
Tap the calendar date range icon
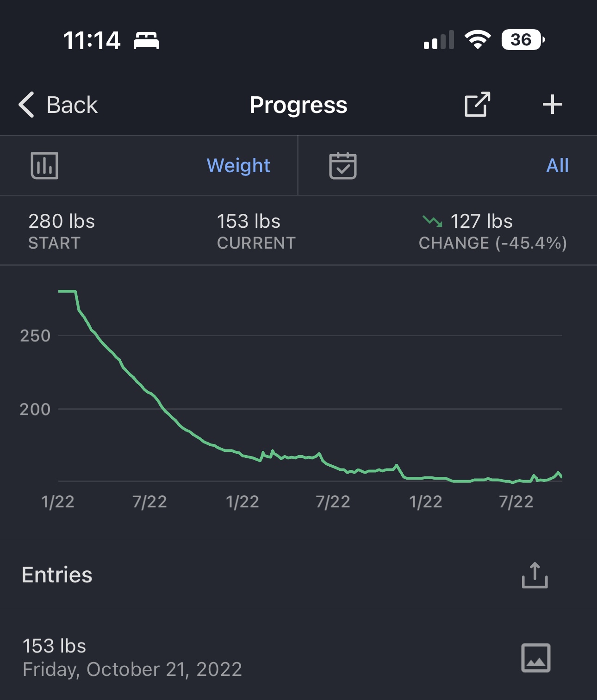point(342,165)
